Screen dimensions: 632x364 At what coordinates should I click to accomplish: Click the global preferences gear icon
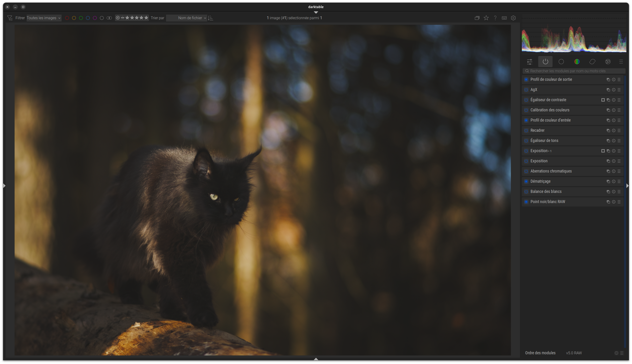point(513,18)
